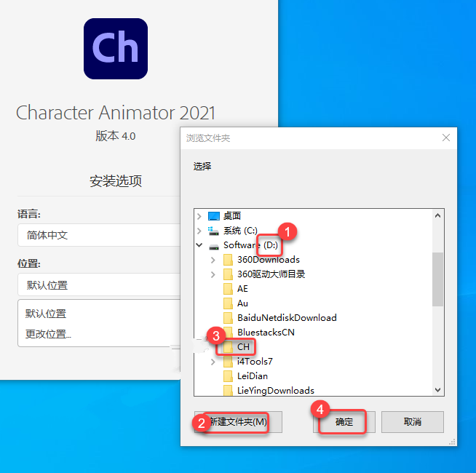Select the BaiduNetdiskDownload folder
476x473 pixels.
[280, 317]
